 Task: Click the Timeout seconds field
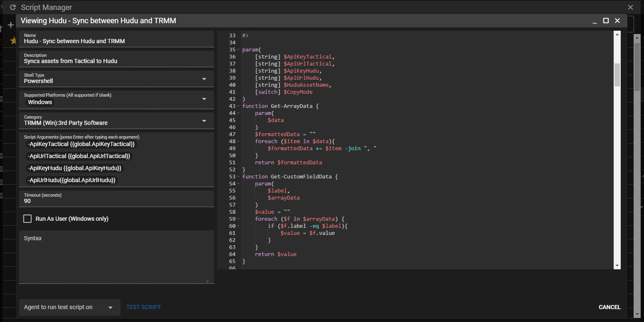coord(116,198)
